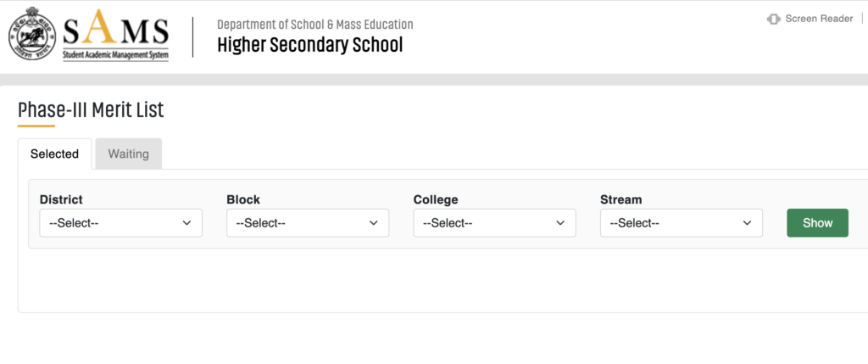Screen dimensions: 868x364
Task: Open the College select dropdown
Action: (494, 222)
